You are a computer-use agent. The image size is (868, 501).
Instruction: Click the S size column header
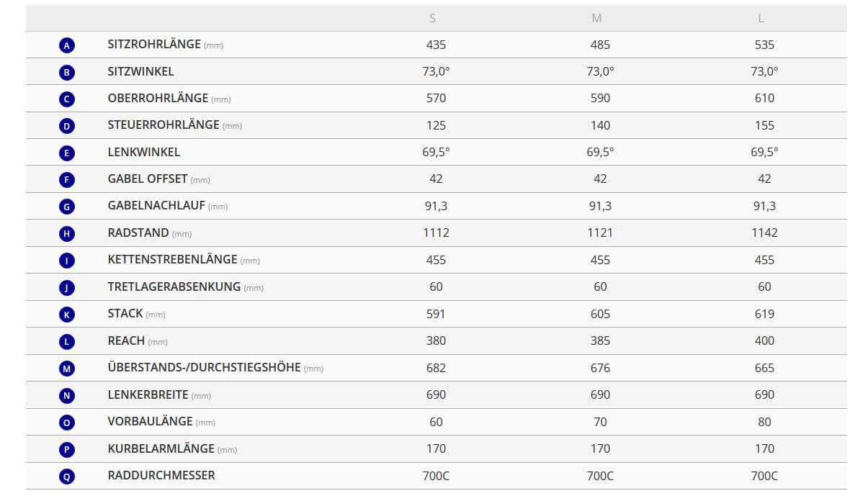[x=433, y=19]
